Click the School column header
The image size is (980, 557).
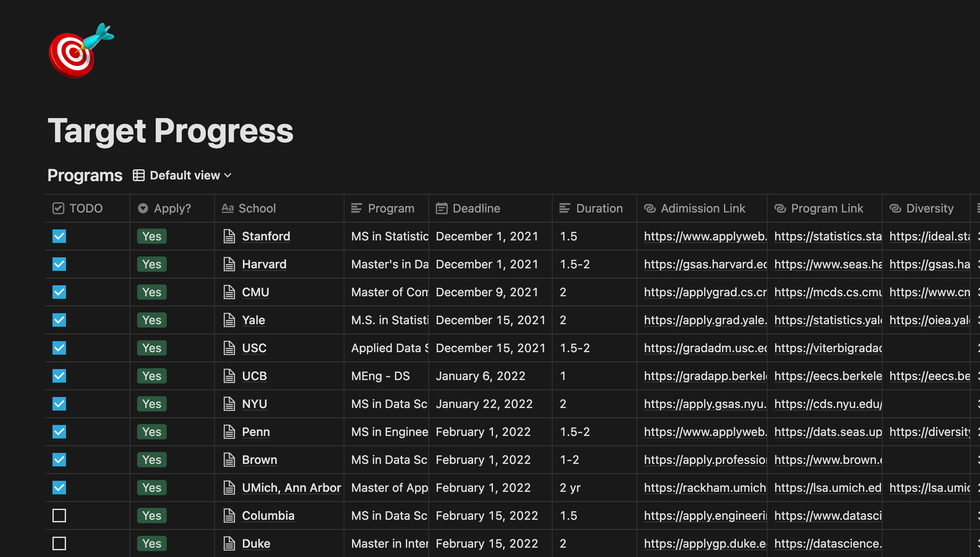coord(257,208)
